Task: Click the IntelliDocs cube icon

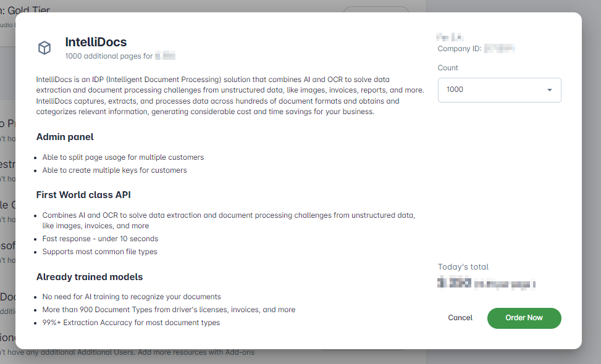Action: click(x=44, y=48)
